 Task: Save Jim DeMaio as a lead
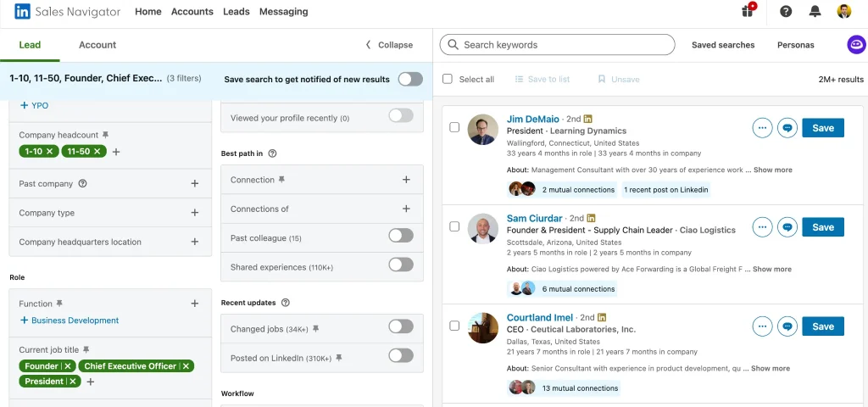[822, 128]
